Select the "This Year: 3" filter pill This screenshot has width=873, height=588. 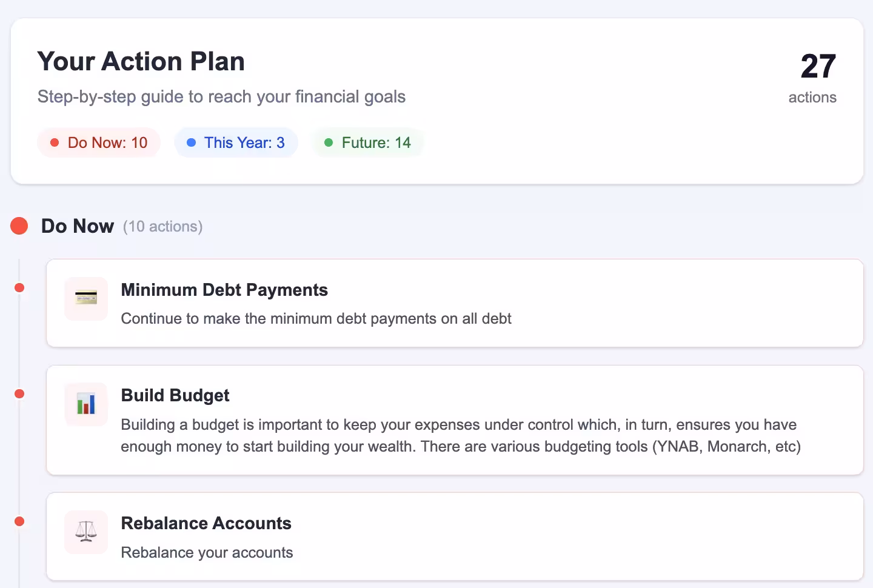tap(236, 142)
